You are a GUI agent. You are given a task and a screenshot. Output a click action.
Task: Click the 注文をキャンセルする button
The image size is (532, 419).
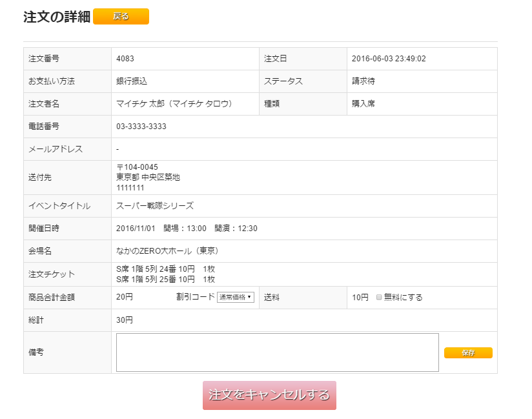point(269,395)
